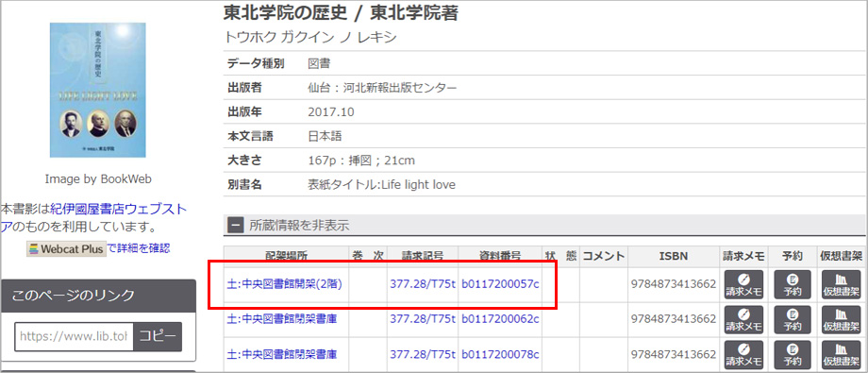Open 土:中央図書館開架(2階) location link
The width and height of the screenshot is (868, 373).
click(x=285, y=284)
